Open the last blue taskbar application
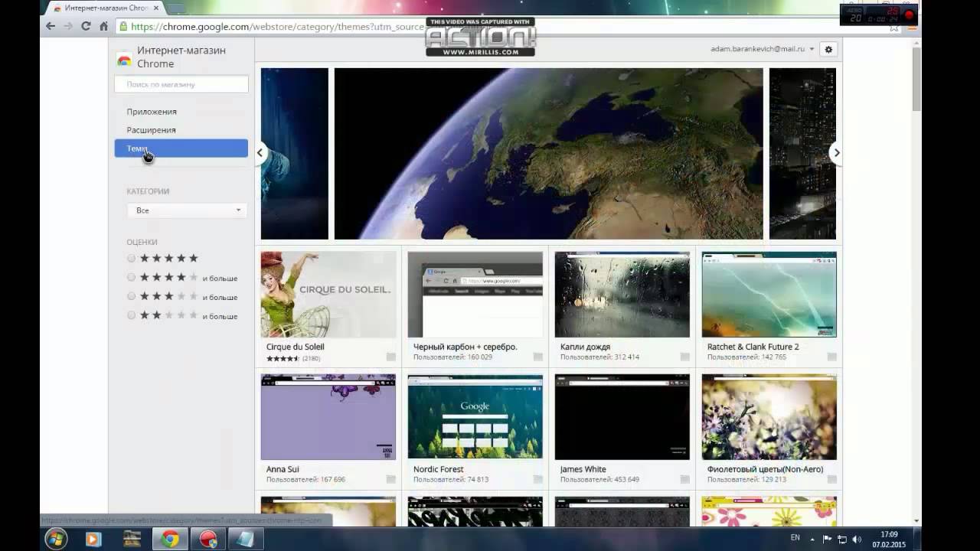Image resolution: width=980 pixels, height=551 pixels. pos(247,539)
